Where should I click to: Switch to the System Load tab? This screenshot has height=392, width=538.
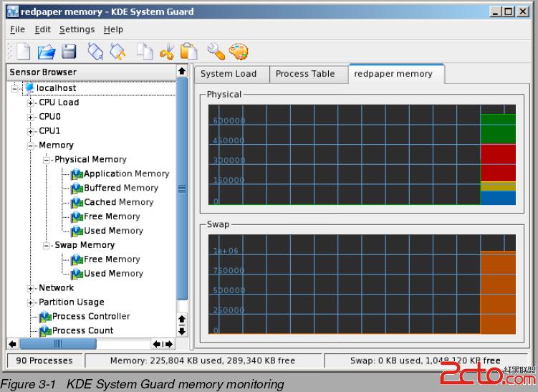pos(232,74)
